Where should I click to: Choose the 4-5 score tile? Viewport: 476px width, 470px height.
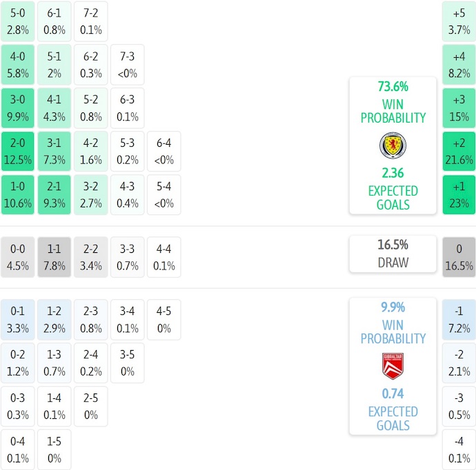point(164,320)
